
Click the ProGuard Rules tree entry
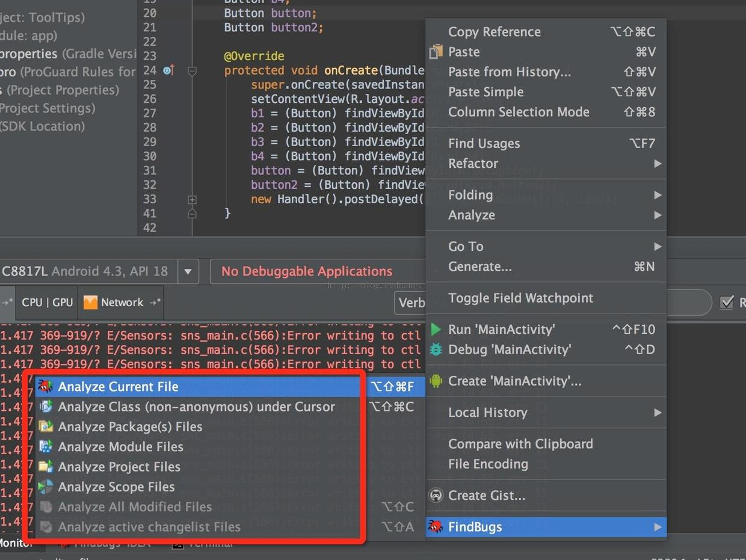(x=68, y=72)
